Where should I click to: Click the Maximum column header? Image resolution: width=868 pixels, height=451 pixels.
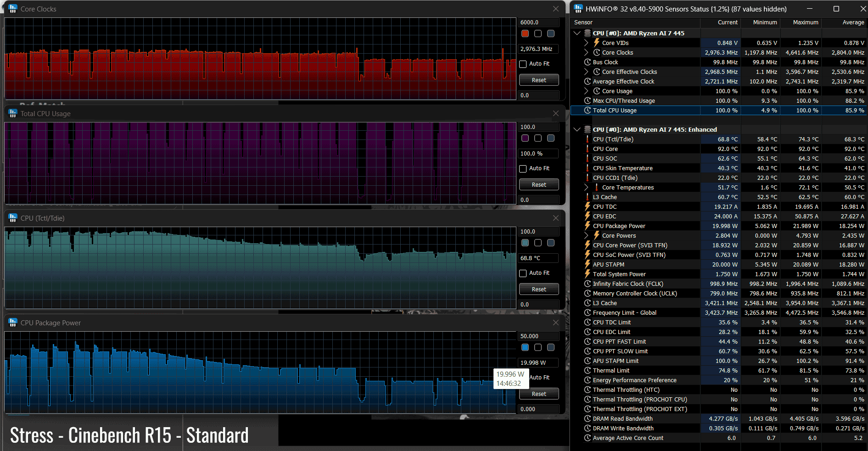[800, 22]
